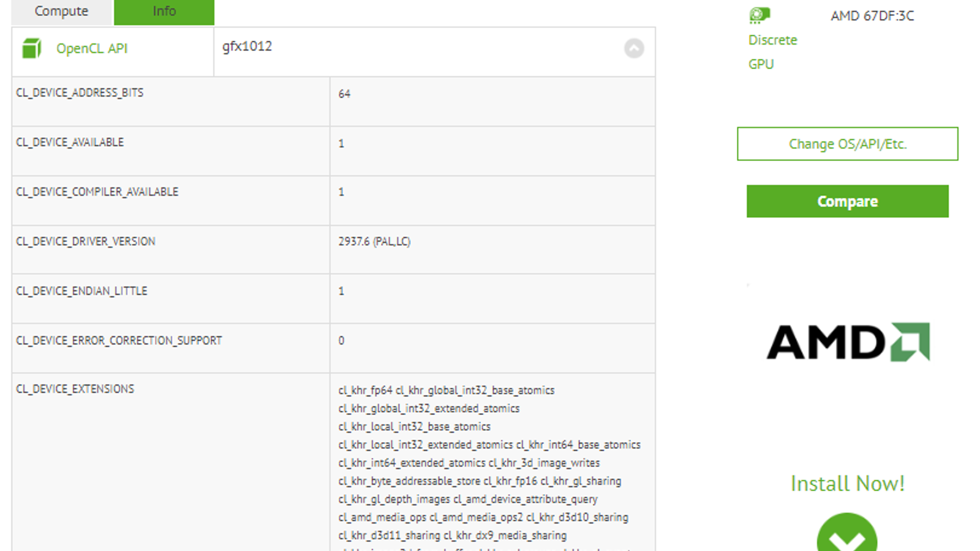980x551 pixels.
Task: Click the AMD logo
Action: coord(848,342)
